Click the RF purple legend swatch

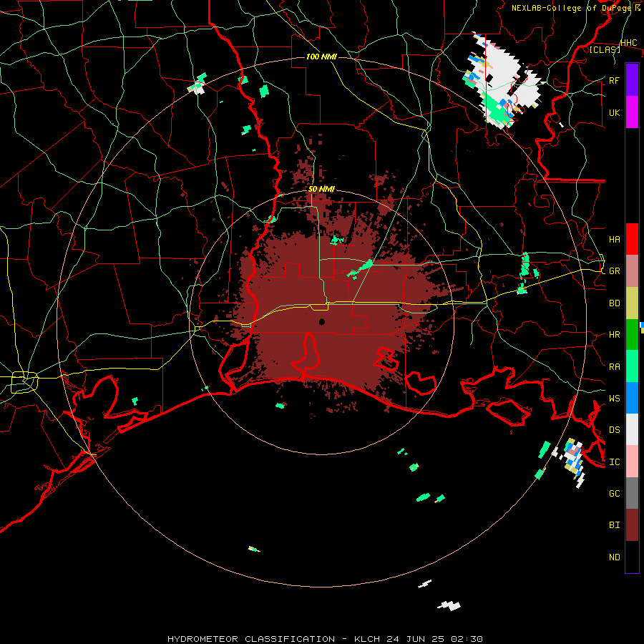click(632, 80)
